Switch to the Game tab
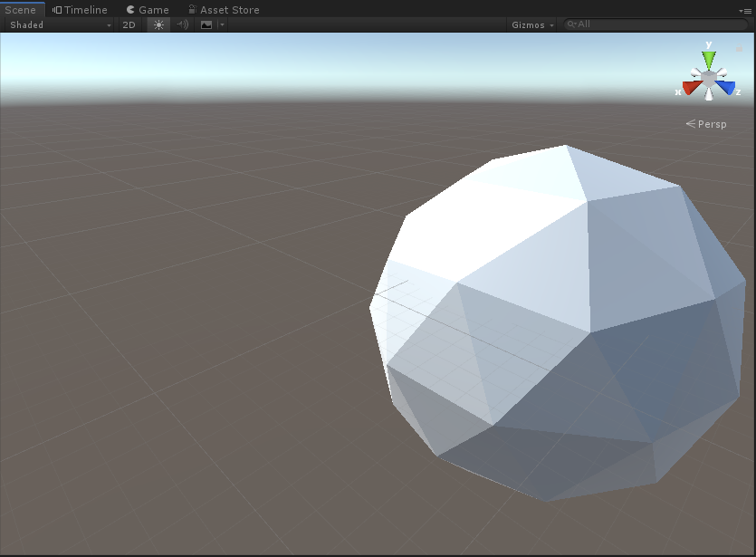 coord(148,10)
